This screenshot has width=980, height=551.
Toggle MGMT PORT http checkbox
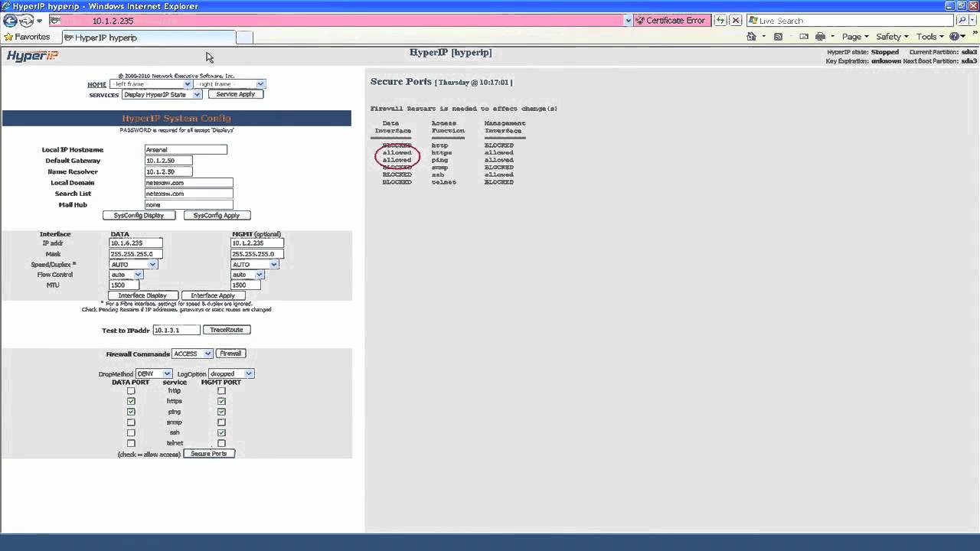pos(221,391)
